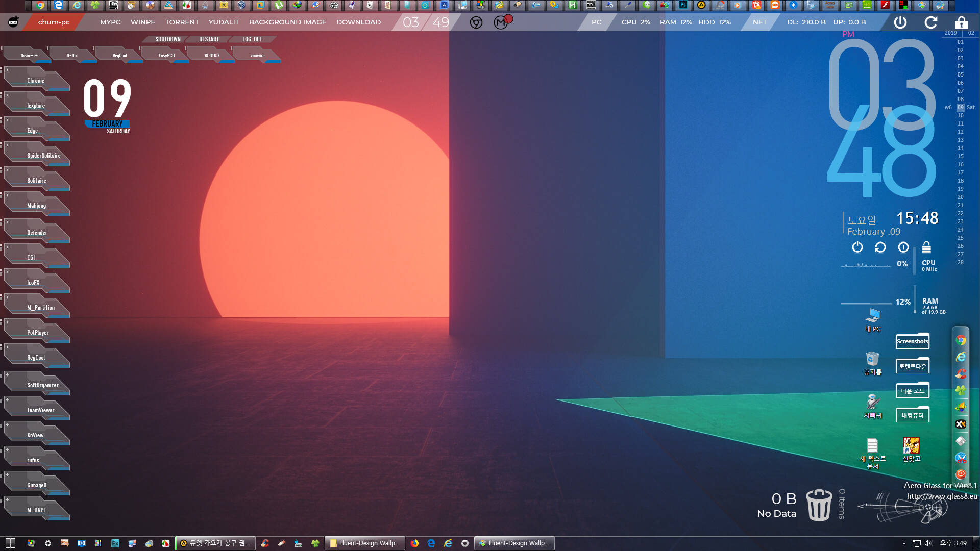The width and height of the screenshot is (980, 551).
Task: Open Photoshop icon in top dock
Action: [682, 5]
